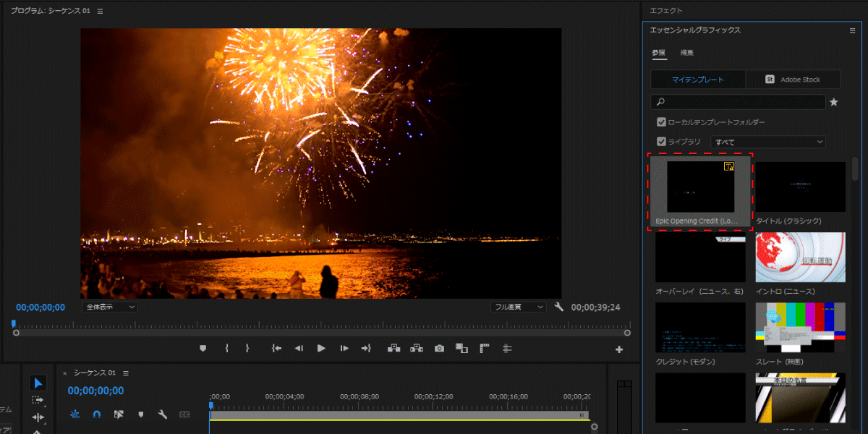
Task: Select the Epic Opening Credit template thumbnail
Action: [700, 192]
